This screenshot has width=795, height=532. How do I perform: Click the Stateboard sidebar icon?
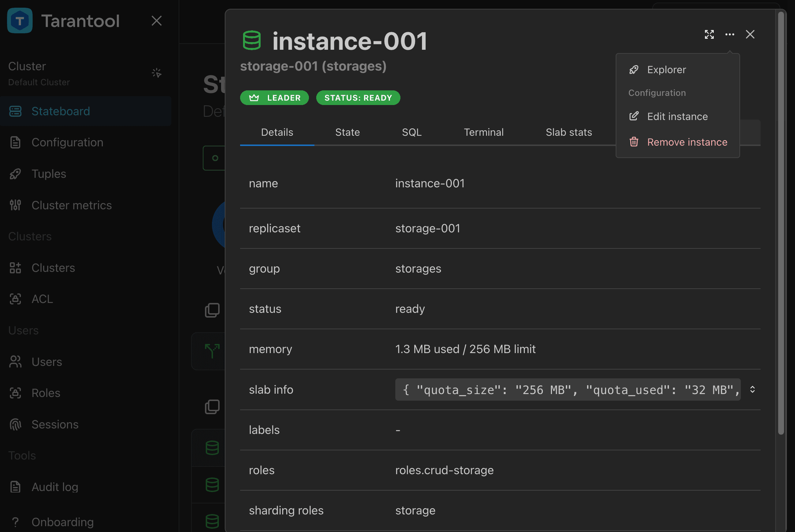15,111
